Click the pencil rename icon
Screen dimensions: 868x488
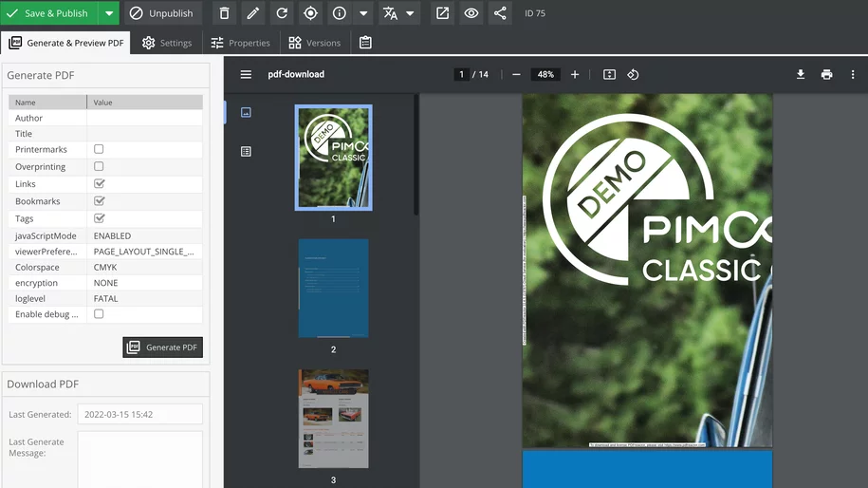(x=252, y=13)
